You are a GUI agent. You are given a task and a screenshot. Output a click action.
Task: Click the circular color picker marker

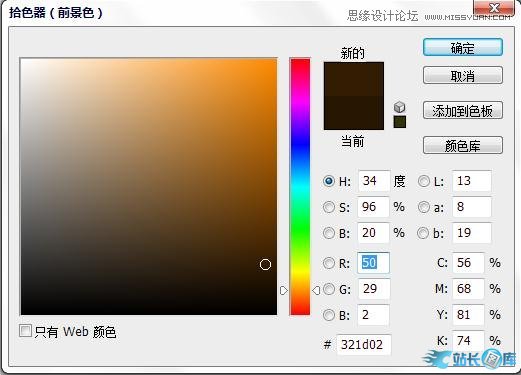coord(265,265)
